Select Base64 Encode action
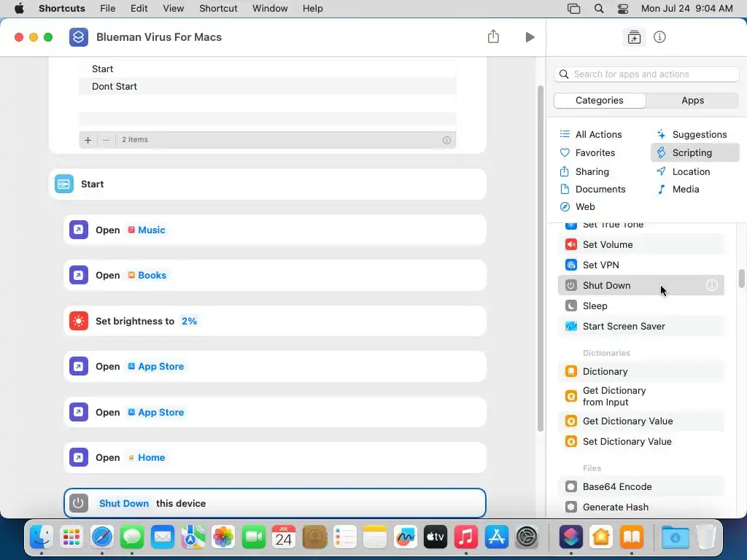 click(x=640, y=486)
